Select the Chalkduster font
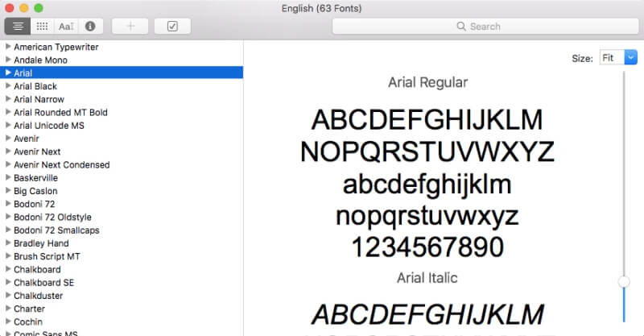Image resolution: width=644 pixels, height=336 pixels. click(38, 296)
